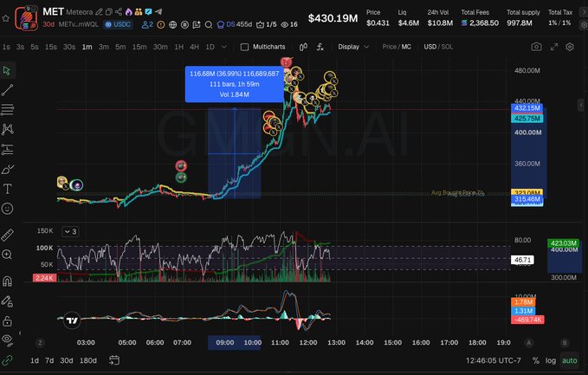588x375 pixels.
Task: Click the TradingView logo
Action: 72,320
